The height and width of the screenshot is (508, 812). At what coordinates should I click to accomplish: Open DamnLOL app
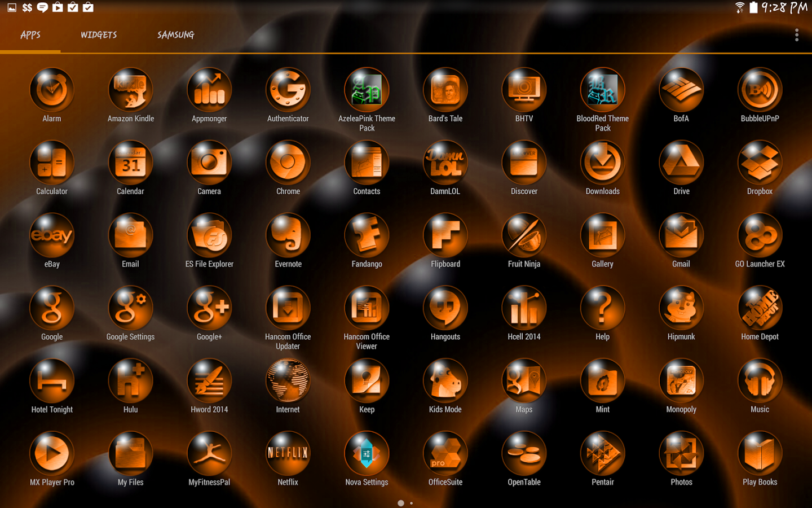(x=445, y=163)
